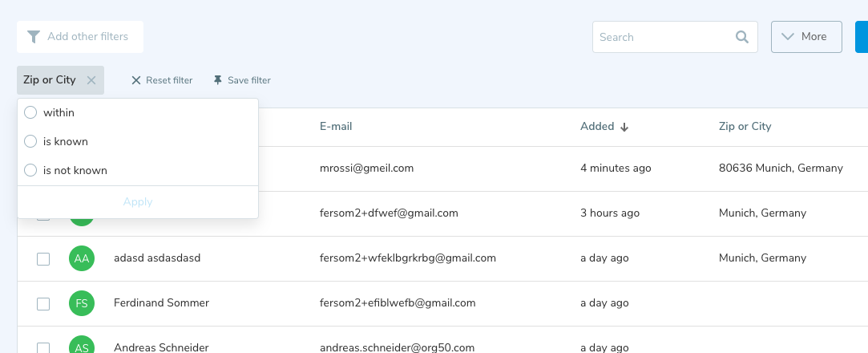Select the 'is not known' radio option
The height and width of the screenshot is (353, 868).
30,170
